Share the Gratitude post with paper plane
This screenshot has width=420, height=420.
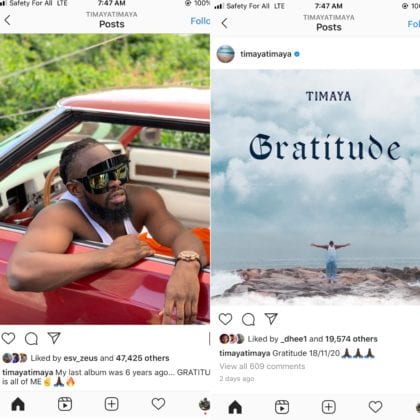271,319
